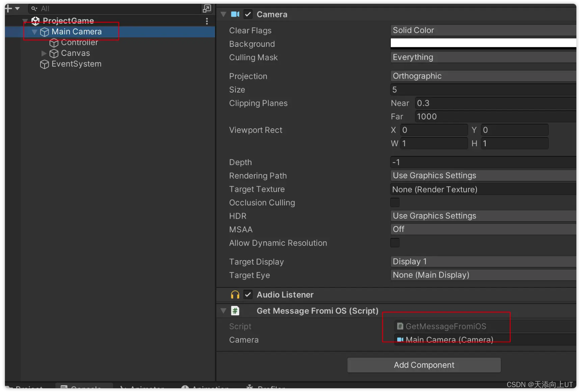579x392 pixels.
Task: Click the Canvas cube icon
Action: 54,54
